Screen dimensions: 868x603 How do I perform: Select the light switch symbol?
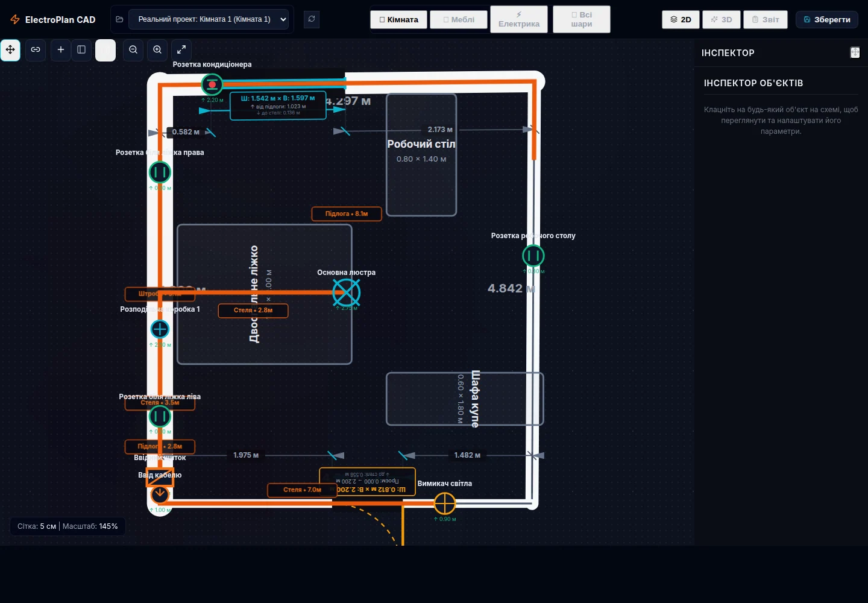[x=445, y=503]
